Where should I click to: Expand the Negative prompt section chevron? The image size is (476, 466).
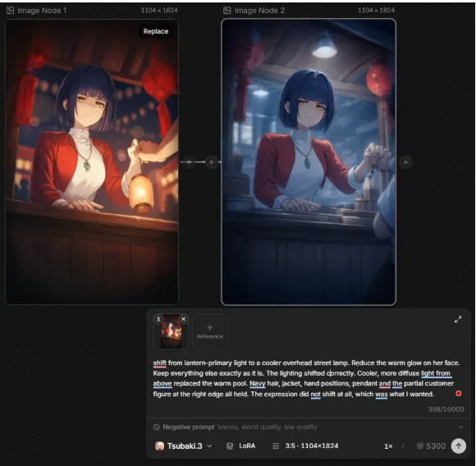(460, 427)
